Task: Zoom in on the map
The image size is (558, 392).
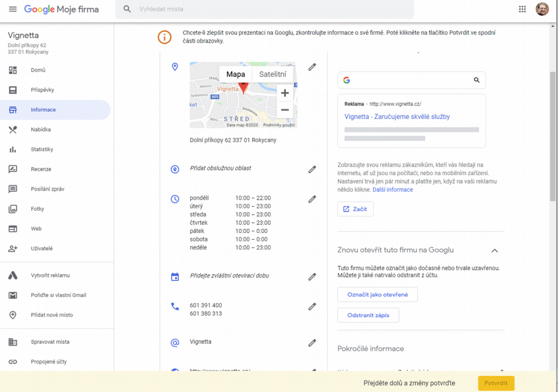Action: click(285, 93)
